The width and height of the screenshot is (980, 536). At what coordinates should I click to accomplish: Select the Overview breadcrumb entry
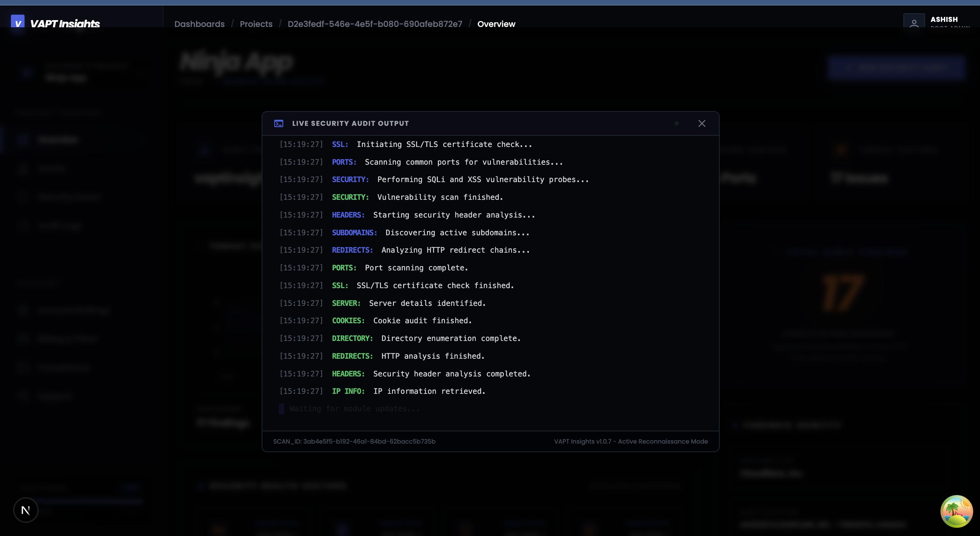(496, 24)
